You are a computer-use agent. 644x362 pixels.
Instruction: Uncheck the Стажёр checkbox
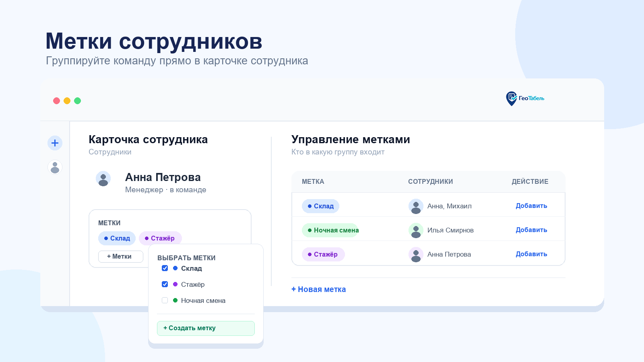coord(165,284)
